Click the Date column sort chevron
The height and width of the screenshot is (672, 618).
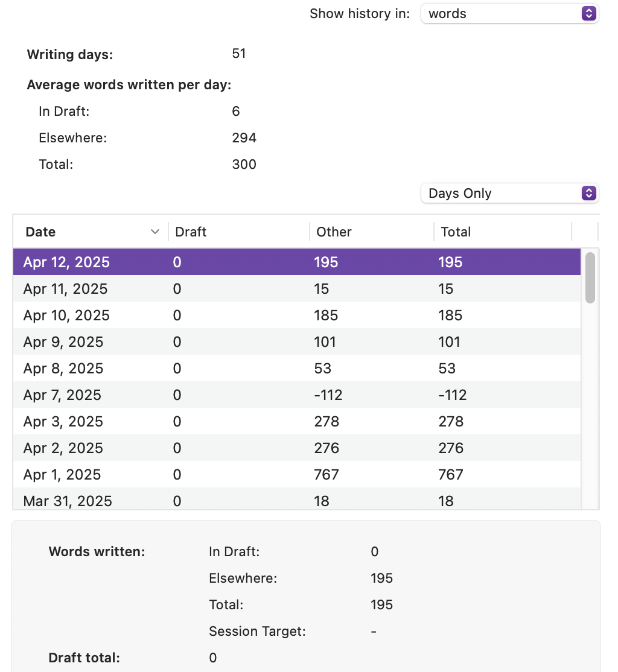(155, 232)
